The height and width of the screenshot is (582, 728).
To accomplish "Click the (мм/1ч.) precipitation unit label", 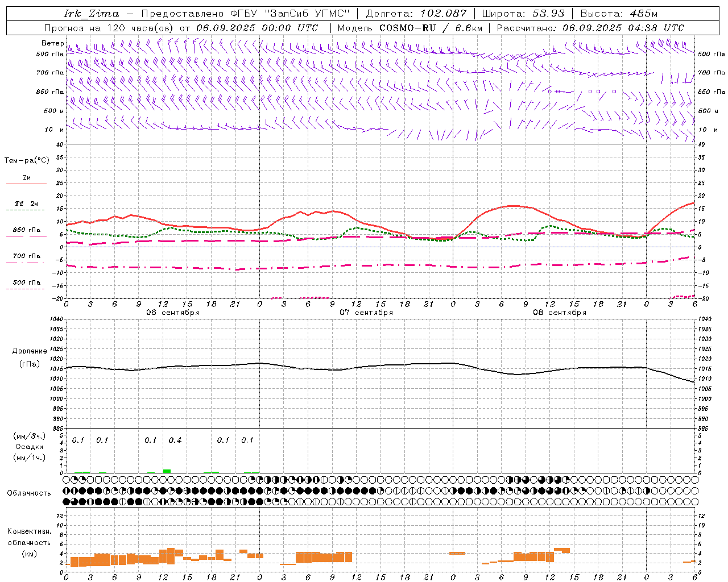I will 30,458.
